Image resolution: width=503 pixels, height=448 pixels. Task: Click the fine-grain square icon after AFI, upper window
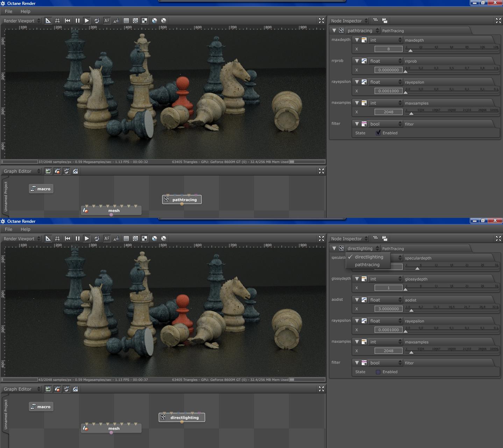(x=126, y=21)
